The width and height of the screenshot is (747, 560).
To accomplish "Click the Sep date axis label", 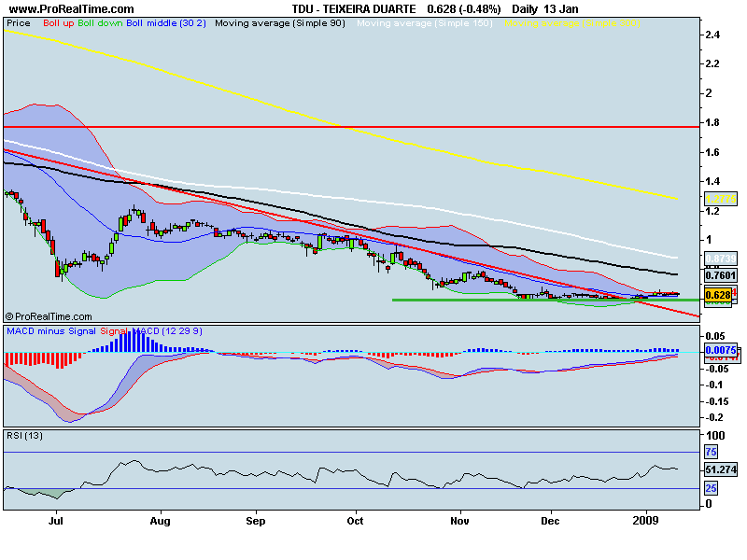I will tap(256, 521).
